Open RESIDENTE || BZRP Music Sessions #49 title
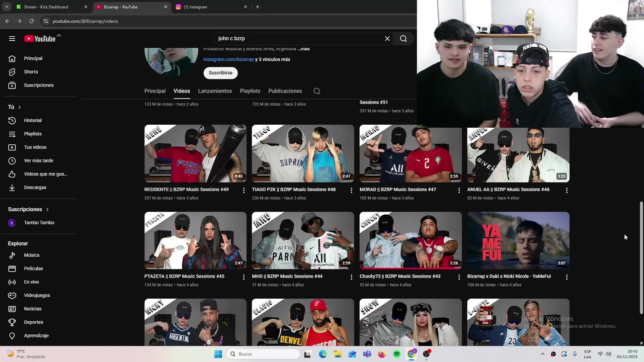Image resolution: width=644 pixels, height=362 pixels. click(186, 190)
